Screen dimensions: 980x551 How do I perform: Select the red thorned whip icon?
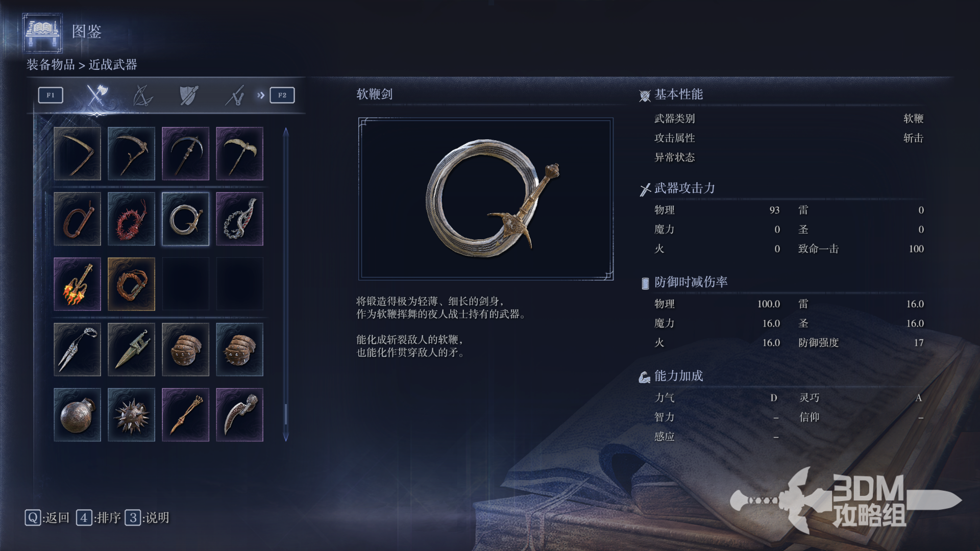(131, 219)
